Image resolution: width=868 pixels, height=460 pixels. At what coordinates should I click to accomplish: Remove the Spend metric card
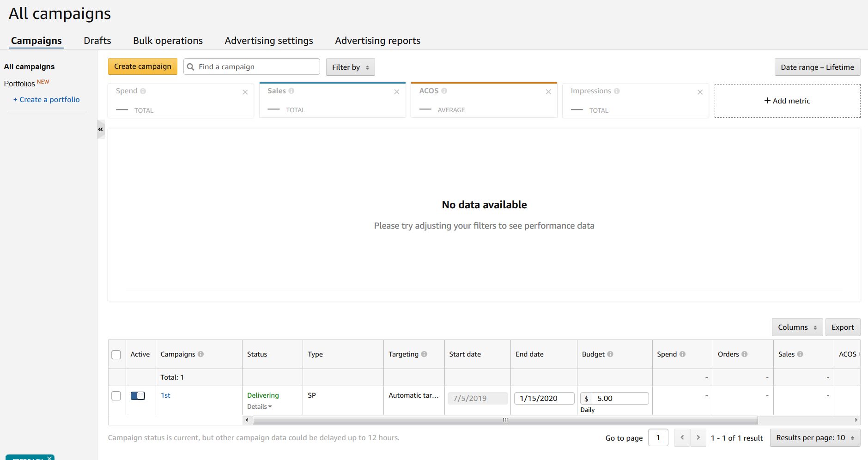[245, 92]
